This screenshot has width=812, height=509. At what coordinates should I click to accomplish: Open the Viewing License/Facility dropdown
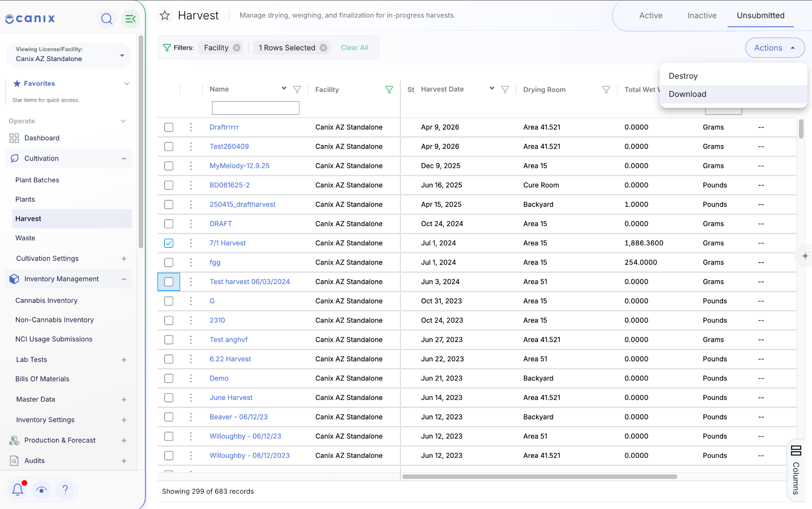click(x=68, y=55)
